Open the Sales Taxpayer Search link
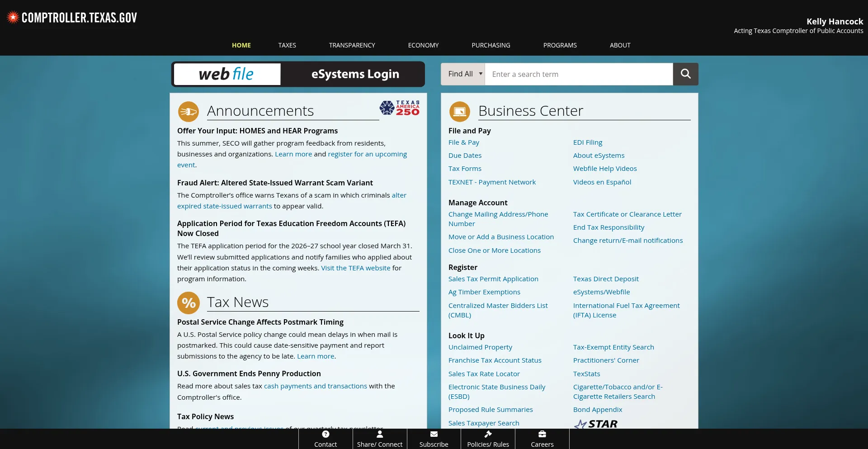The height and width of the screenshot is (449, 868). pos(484,423)
